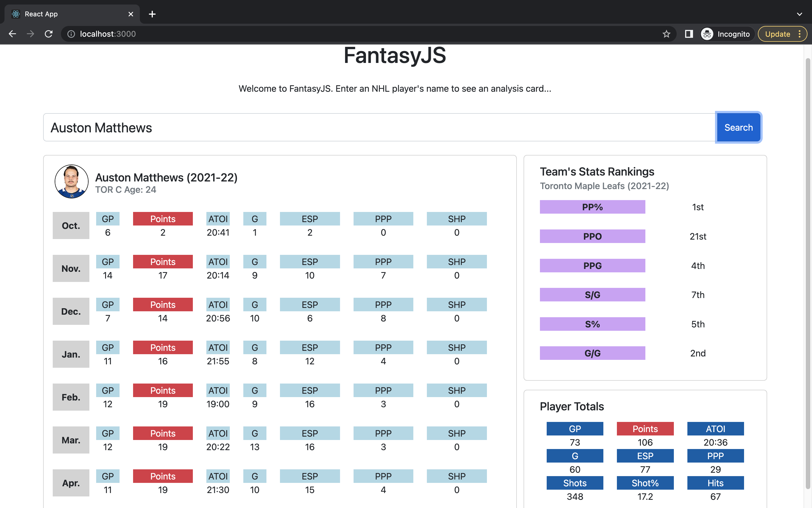Click the Points label in Player Totals
812x508 pixels.
[645, 429]
